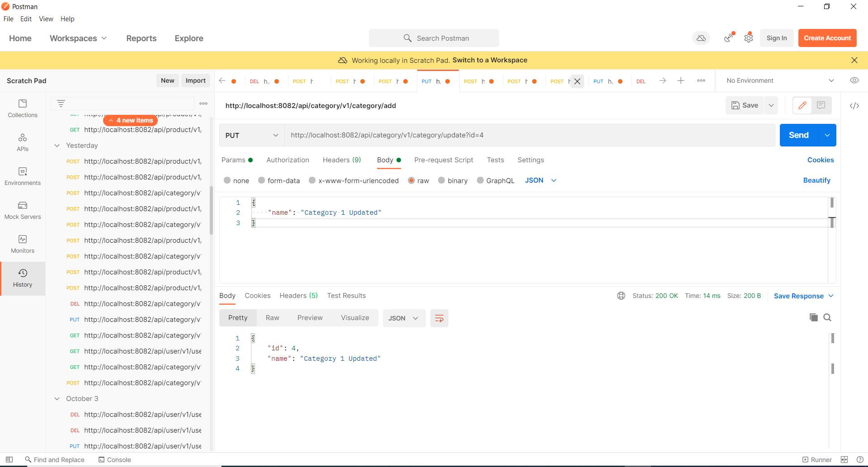The image size is (868, 467).
Task: Open the Cookies link
Action: 821,160
